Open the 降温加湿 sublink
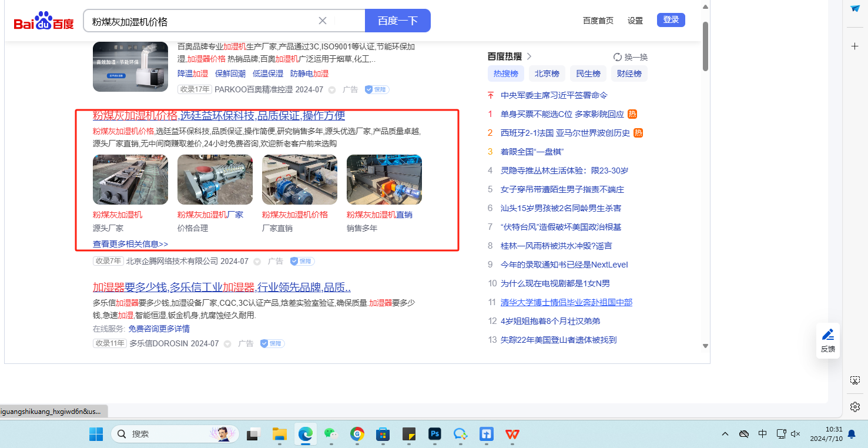The width and height of the screenshot is (868, 448). (193, 73)
